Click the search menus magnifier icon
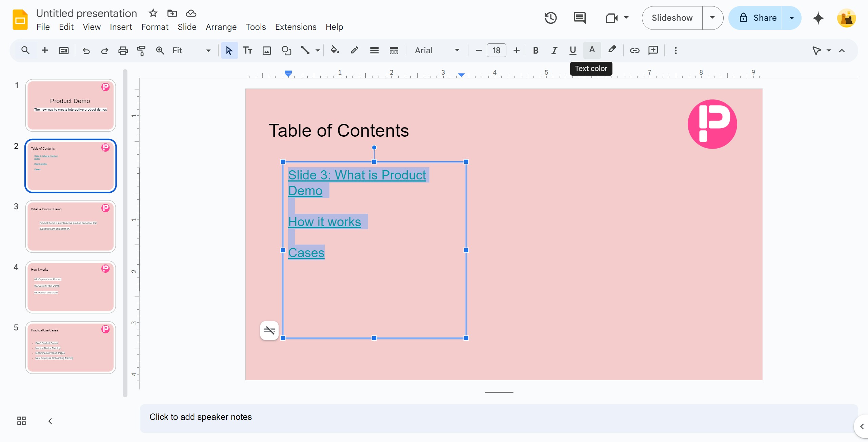The width and height of the screenshot is (868, 443). click(25, 51)
